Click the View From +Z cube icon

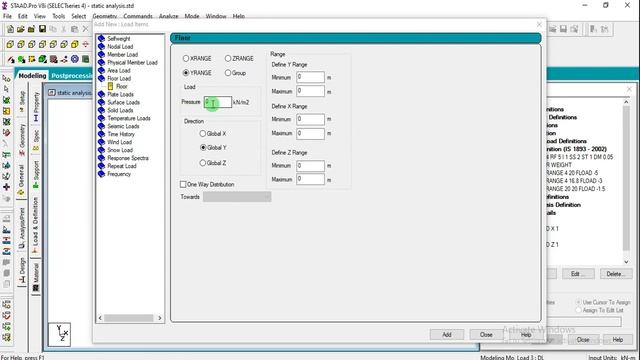pos(10,44)
